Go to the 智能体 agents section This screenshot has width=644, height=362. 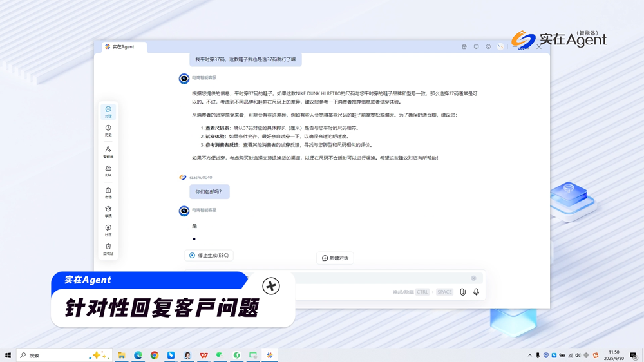click(108, 151)
